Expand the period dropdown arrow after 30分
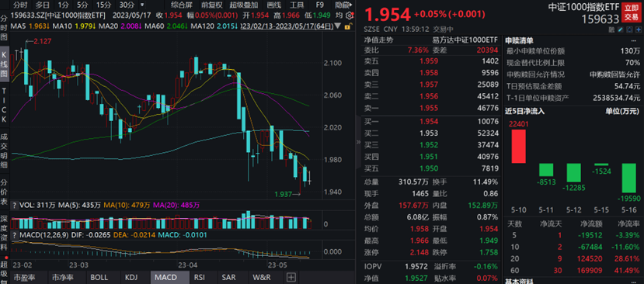This screenshot has height=284, width=644. pyautogui.click(x=142, y=5)
